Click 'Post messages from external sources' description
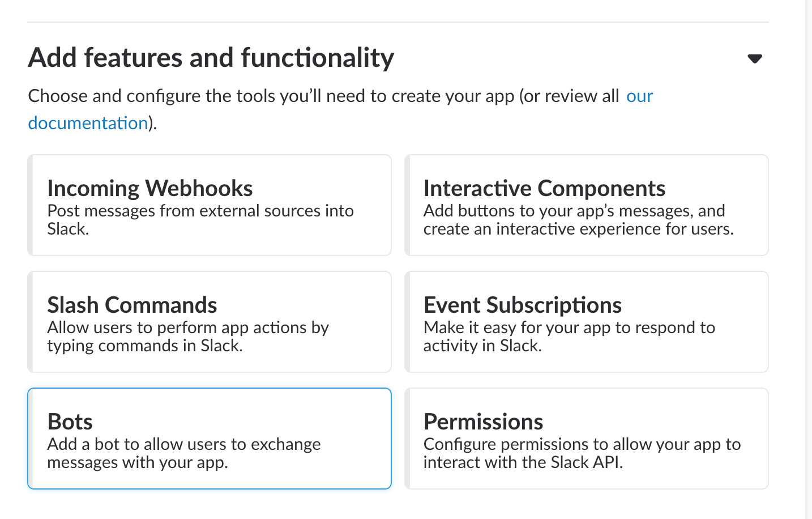 pyautogui.click(x=200, y=211)
